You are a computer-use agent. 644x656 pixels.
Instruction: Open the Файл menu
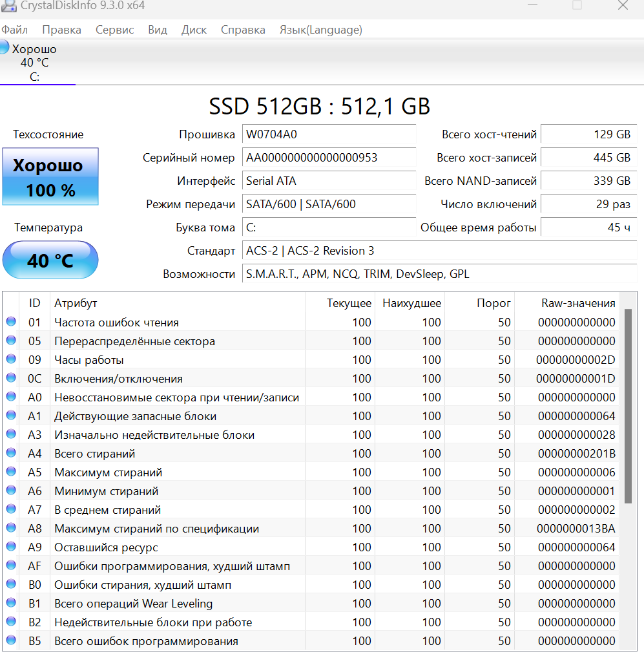pyautogui.click(x=14, y=30)
